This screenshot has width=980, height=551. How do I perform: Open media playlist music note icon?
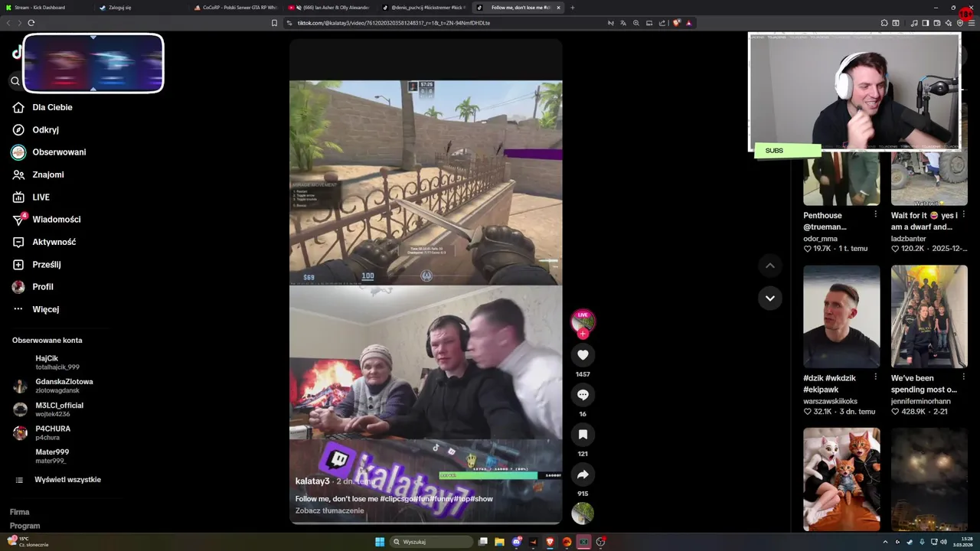(x=914, y=23)
